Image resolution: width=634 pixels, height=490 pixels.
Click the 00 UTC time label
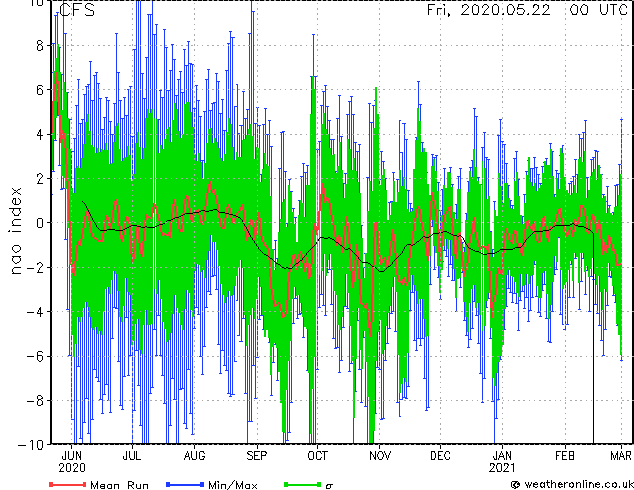coord(598,10)
